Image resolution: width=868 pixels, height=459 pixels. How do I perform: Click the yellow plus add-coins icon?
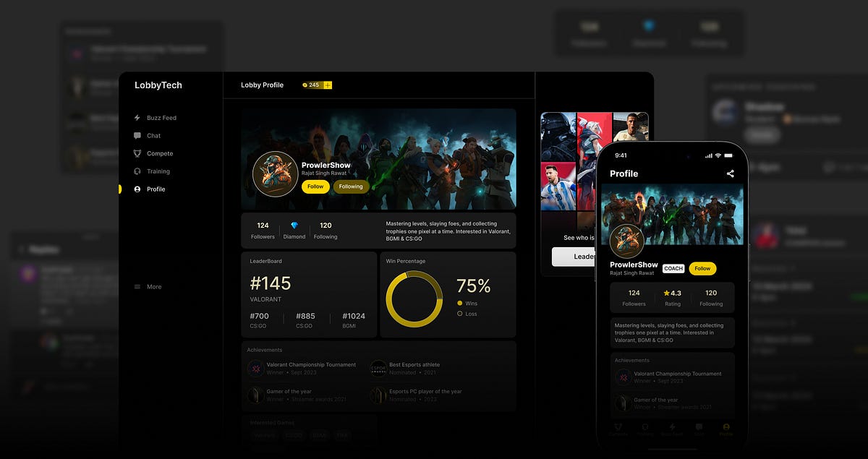tap(328, 85)
